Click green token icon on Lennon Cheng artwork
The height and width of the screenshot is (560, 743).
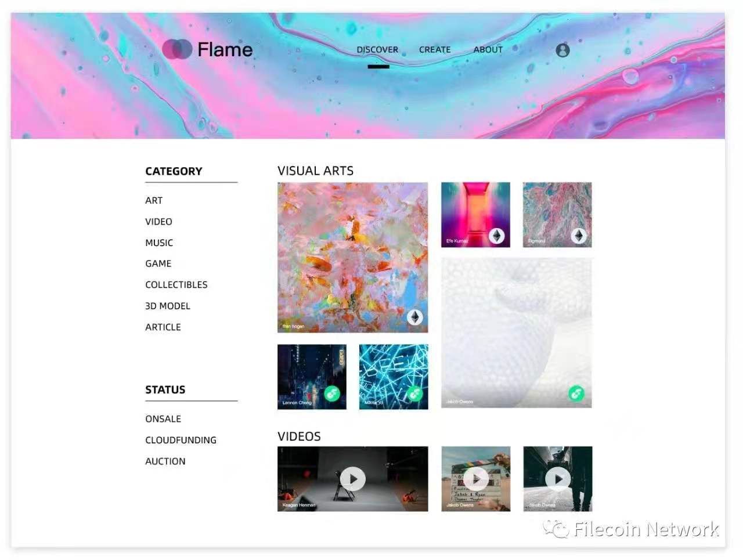click(x=332, y=394)
